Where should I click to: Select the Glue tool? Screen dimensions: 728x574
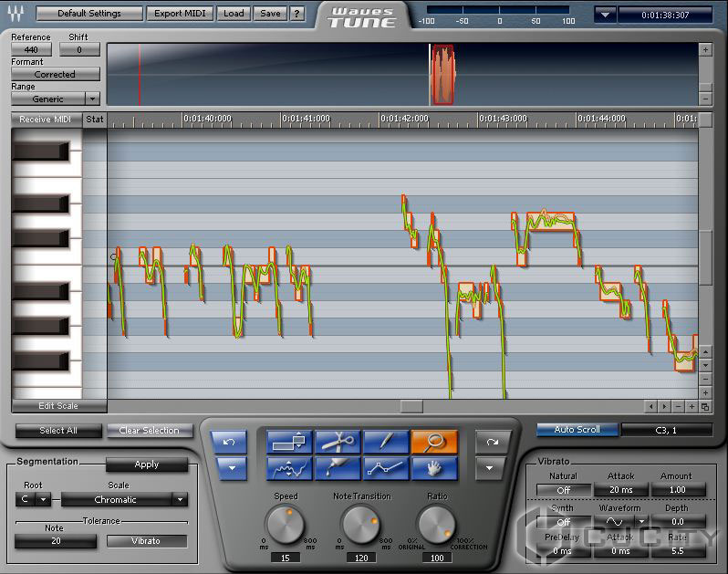click(x=338, y=469)
